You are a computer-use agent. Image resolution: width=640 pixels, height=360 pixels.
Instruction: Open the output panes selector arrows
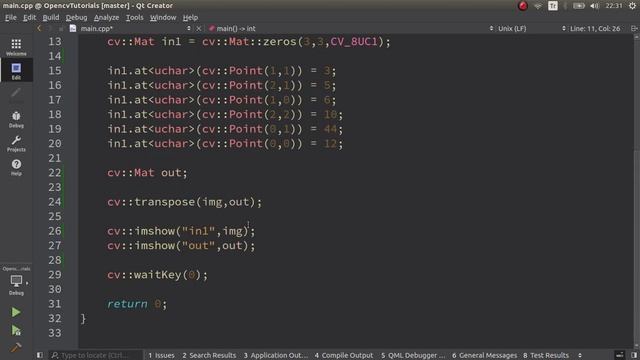coord(580,355)
